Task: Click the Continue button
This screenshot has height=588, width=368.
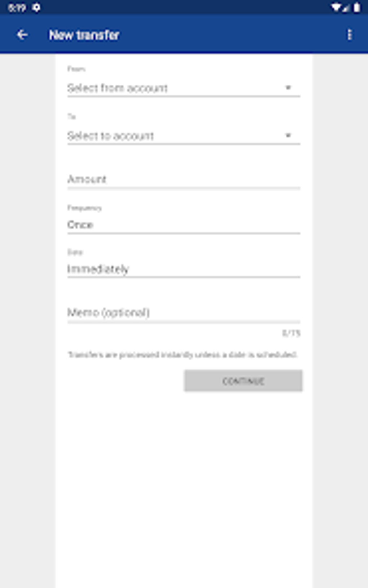Action: tap(243, 381)
